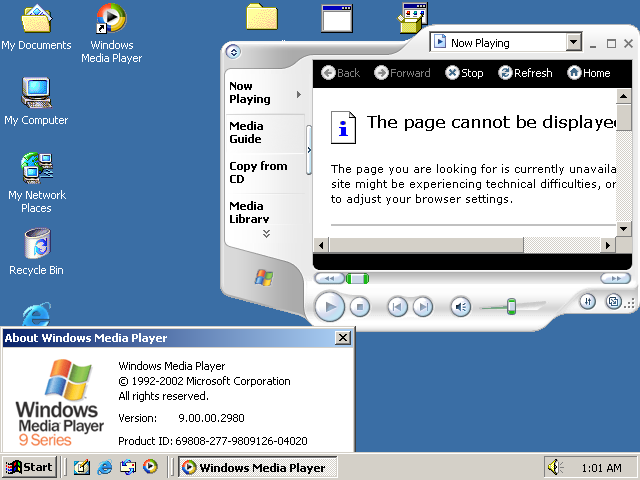This screenshot has height=480, width=640.
Task: Skip to the previous track
Action: click(397, 307)
